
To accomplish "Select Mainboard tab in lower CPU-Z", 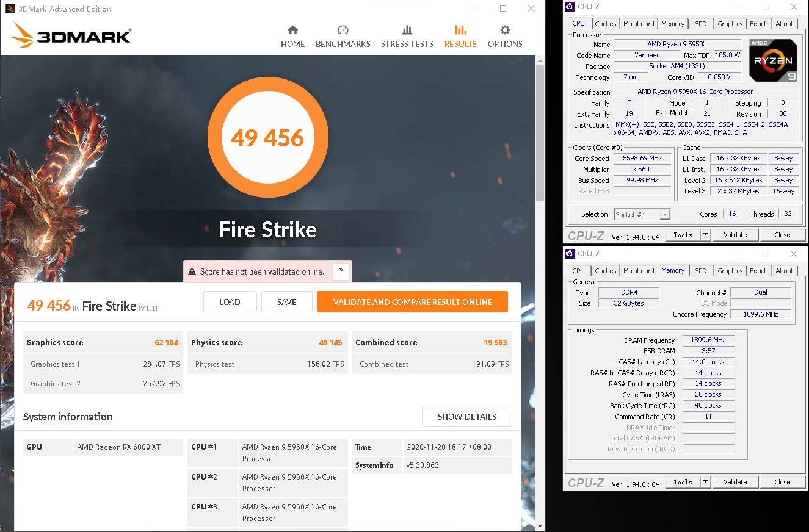I will [x=639, y=271].
